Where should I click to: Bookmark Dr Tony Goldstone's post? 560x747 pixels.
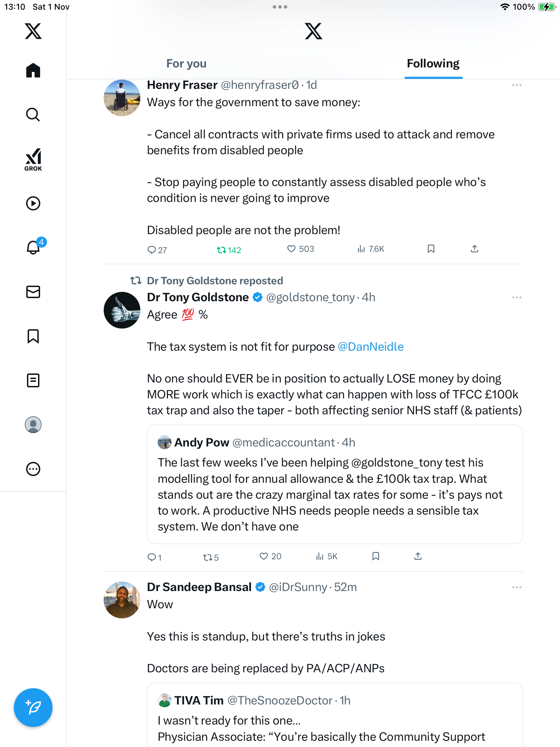[x=376, y=556]
